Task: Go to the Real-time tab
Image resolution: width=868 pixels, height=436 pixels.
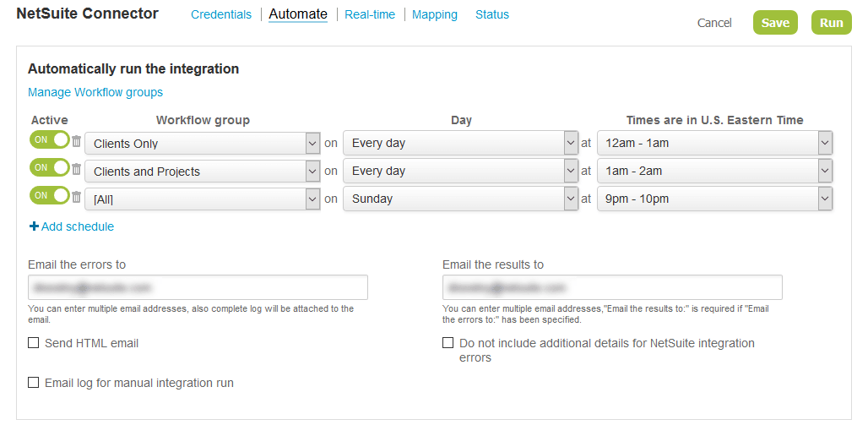Action: [x=370, y=14]
